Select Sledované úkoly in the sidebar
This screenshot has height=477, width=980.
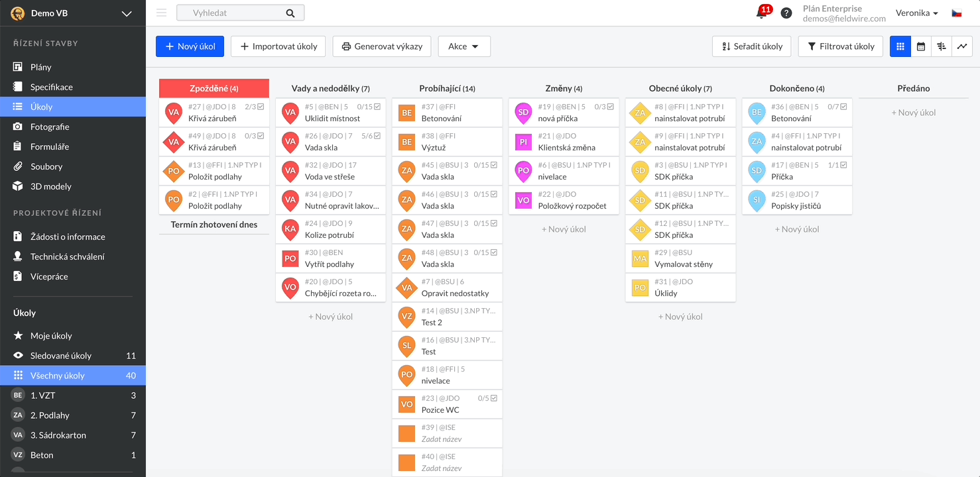point(61,356)
